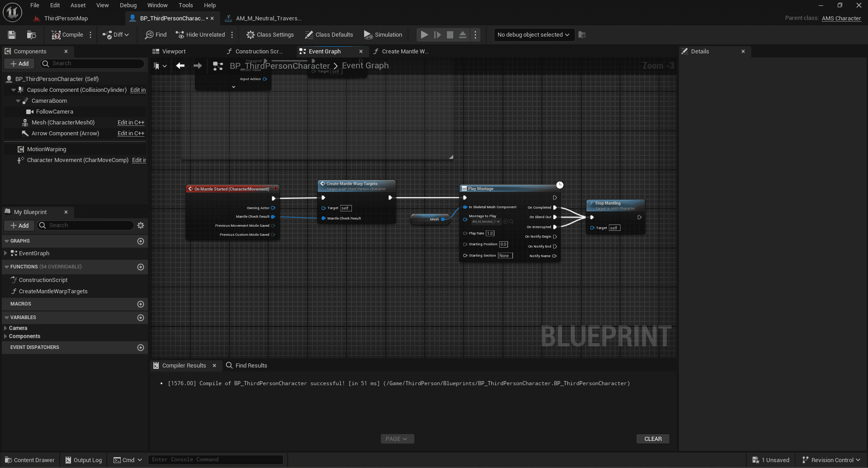Close the Event Graph tab

pyautogui.click(x=361, y=52)
